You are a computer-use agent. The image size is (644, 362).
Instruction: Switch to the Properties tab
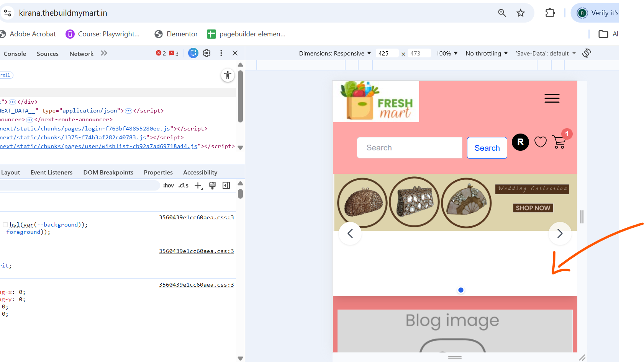(158, 173)
